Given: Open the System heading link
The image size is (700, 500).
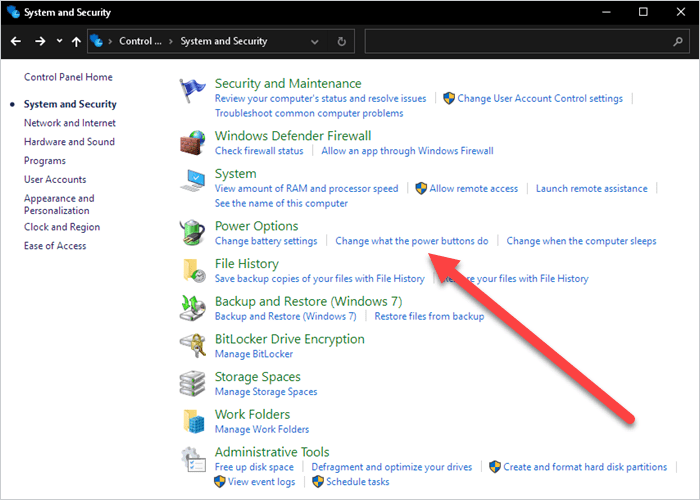Looking at the screenshot, I should point(235,174).
